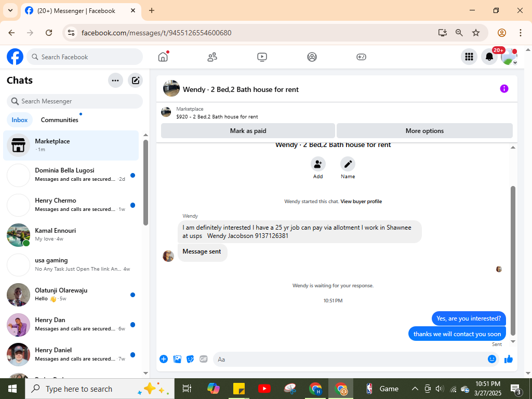View site information icon in address bar
Image resolution: width=532 pixels, height=399 pixels.
click(x=71, y=33)
